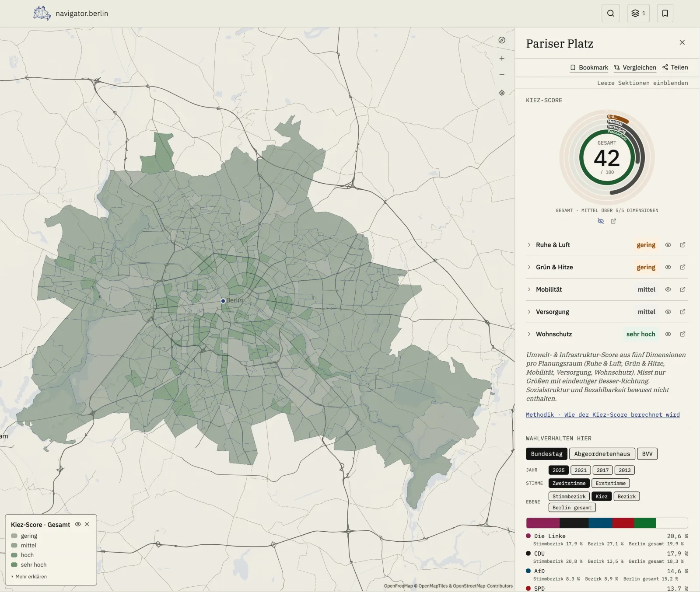Open the layers button showing 1
Image resolution: width=700 pixels, height=592 pixels.
638,13
